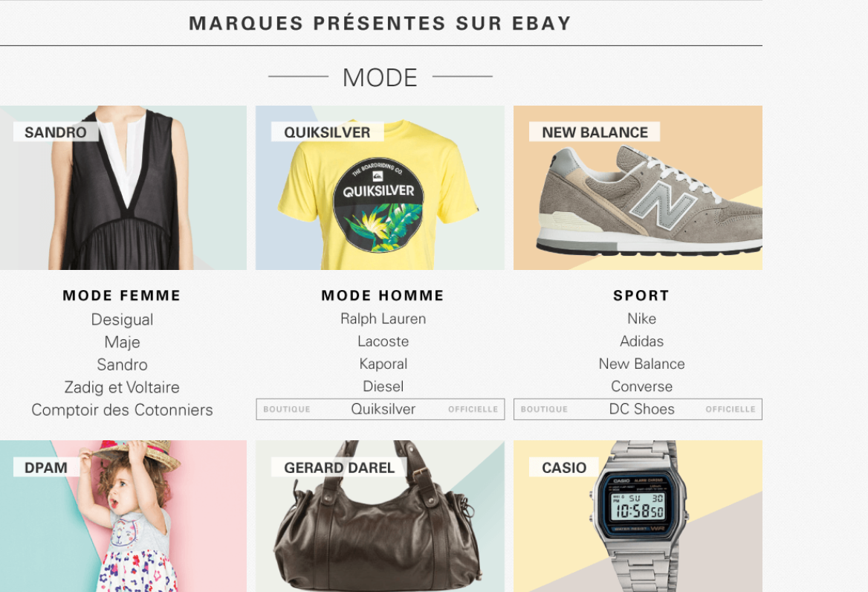The image size is (868, 592).
Task: Go to the Maje brand page
Action: 123,342
